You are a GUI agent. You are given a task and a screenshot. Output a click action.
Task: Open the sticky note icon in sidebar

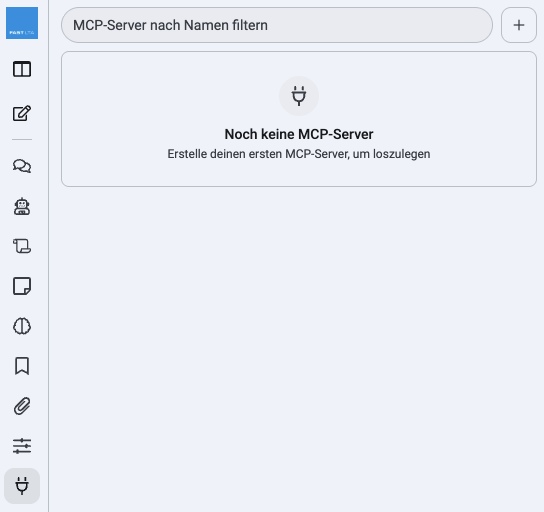pos(22,286)
